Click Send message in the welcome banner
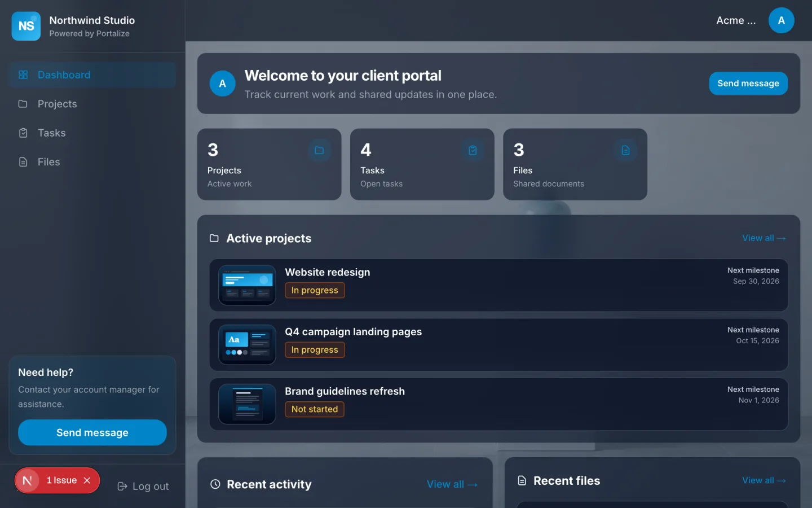This screenshot has height=508, width=812. [x=748, y=84]
